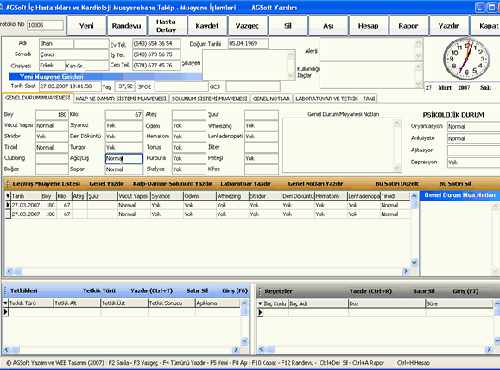
Task: Click the Tetkik Sonucu column header
Action: 171,303
